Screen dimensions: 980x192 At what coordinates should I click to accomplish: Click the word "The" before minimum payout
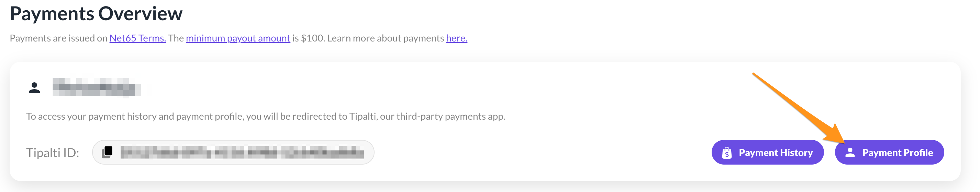(x=176, y=38)
